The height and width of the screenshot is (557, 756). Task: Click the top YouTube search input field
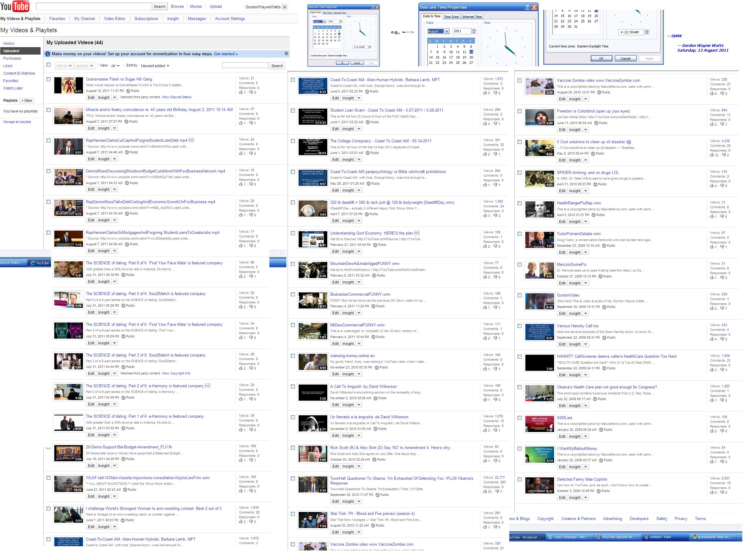point(94,6)
